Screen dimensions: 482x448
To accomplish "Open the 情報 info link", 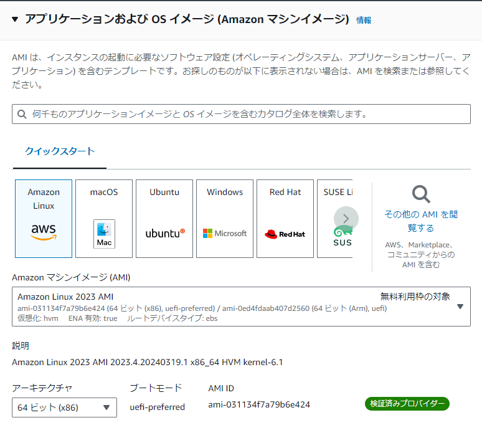I will [x=364, y=21].
